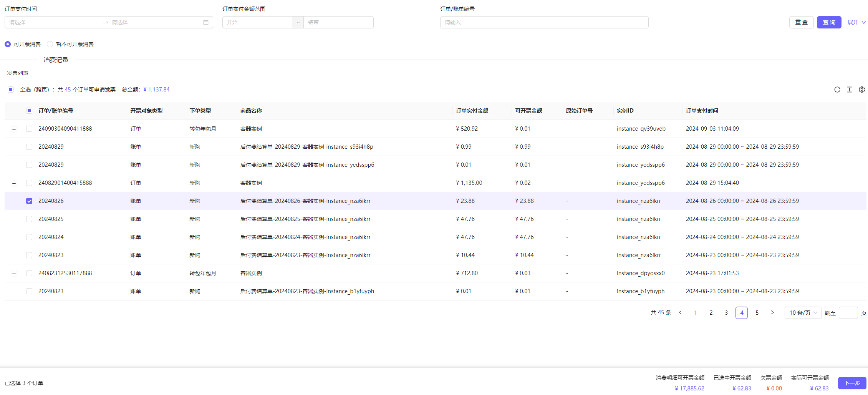This screenshot has width=868, height=395.
Task: Click the 下单类型 column header
Action: (200, 111)
